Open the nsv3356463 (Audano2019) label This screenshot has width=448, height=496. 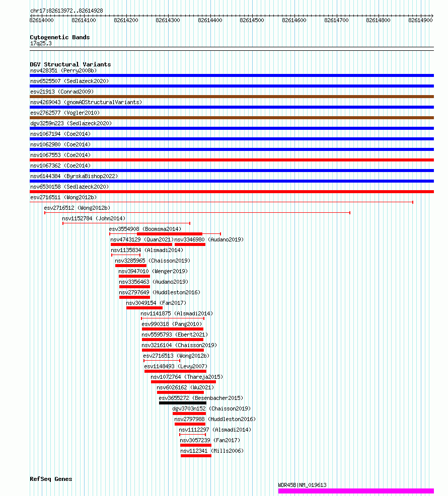pos(154,282)
